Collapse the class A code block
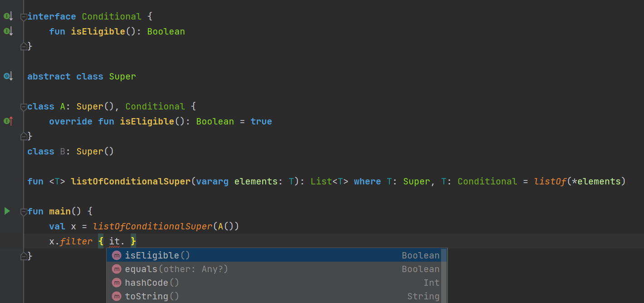This screenshot has height=303, width=644. tap(24, 107)
